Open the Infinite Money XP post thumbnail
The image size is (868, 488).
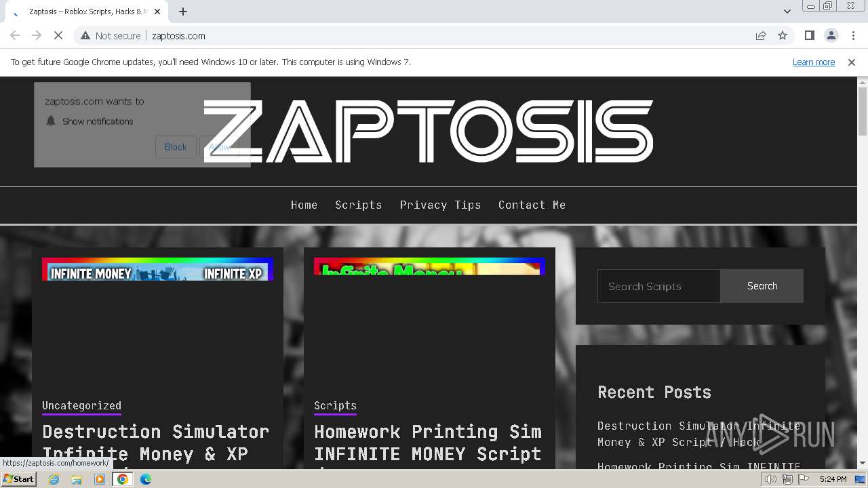click(x=157, y=269)
